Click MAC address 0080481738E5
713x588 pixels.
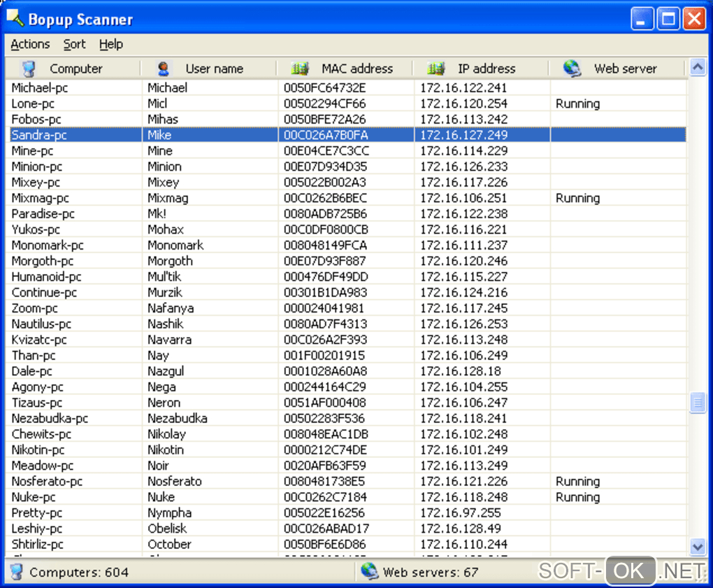point(324,482)
